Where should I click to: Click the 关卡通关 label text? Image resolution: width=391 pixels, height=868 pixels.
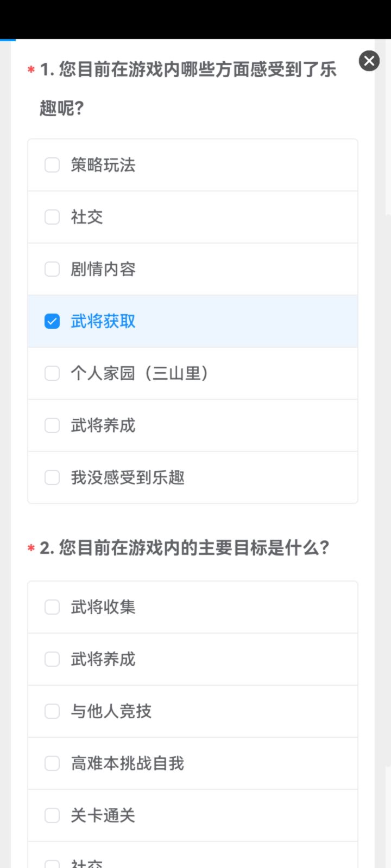tap(103, 815)
